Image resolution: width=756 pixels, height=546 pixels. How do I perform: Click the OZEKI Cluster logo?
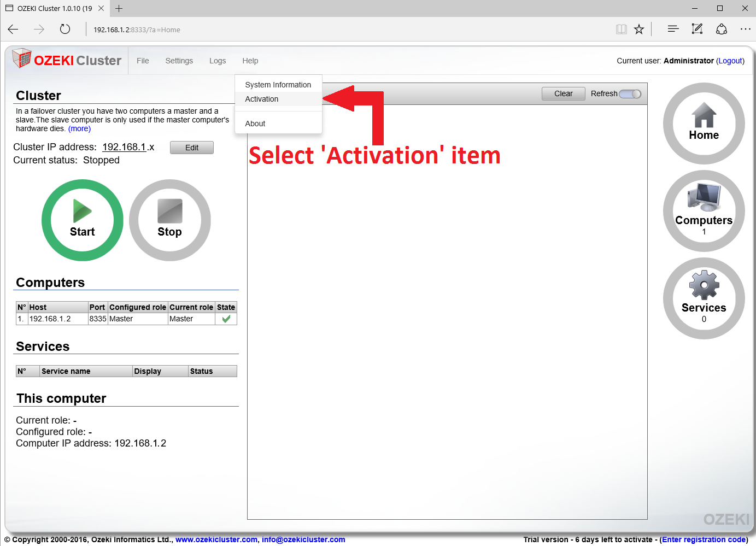point(67,60)
